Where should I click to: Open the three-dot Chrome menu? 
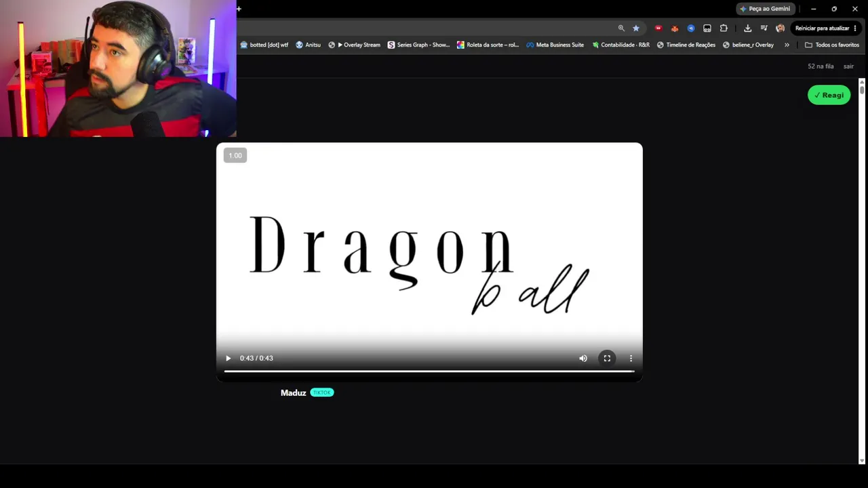[855, 28]
